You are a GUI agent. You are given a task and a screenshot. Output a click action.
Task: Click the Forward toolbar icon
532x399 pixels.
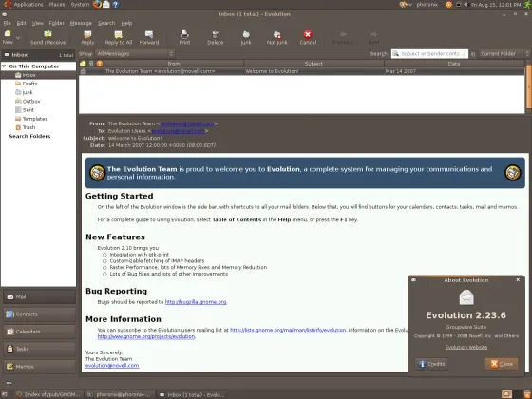click(149, 34)
